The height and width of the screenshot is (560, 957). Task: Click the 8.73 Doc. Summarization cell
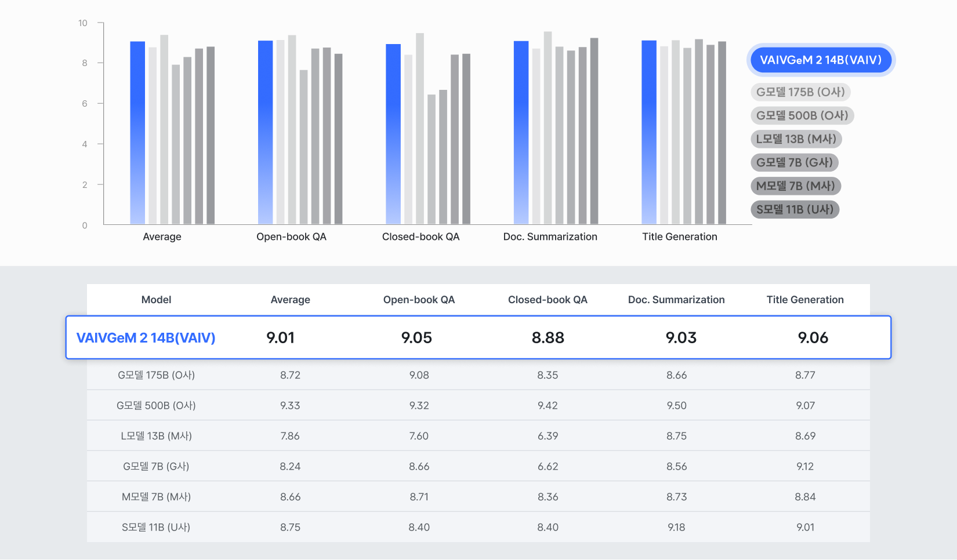pyautogui.click(x=677, y=497)
